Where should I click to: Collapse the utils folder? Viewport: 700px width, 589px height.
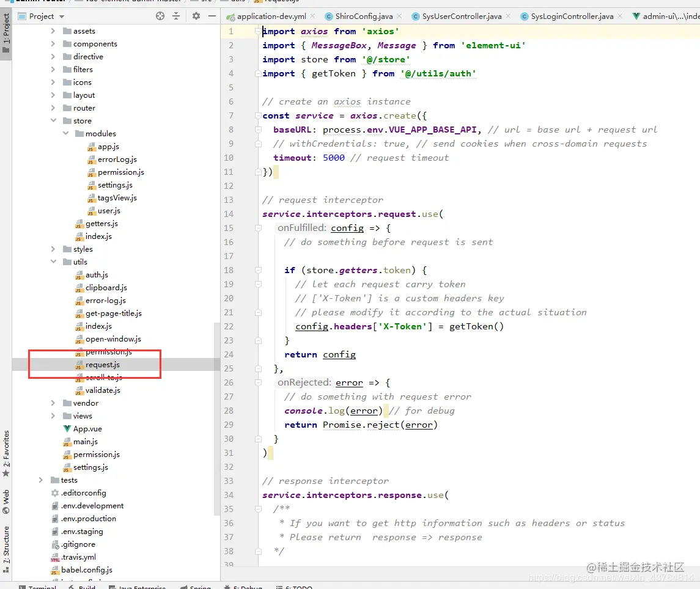(53, 262)
